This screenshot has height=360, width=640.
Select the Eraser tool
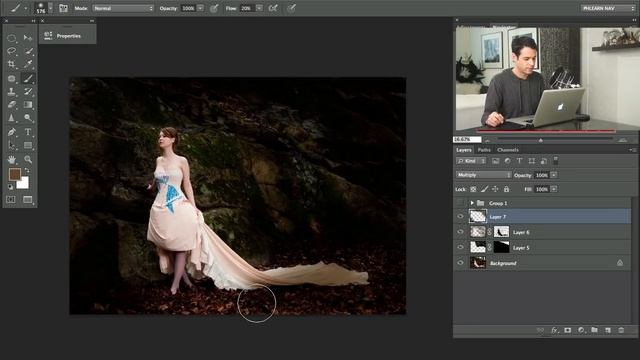click(11, 104)
